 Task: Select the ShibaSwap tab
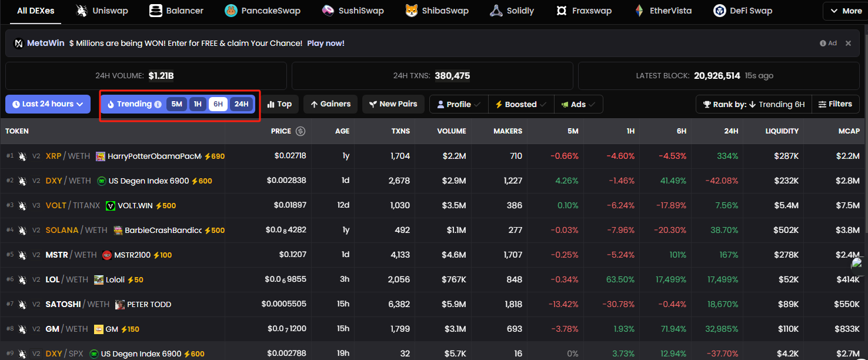click(x=437, y=11)
